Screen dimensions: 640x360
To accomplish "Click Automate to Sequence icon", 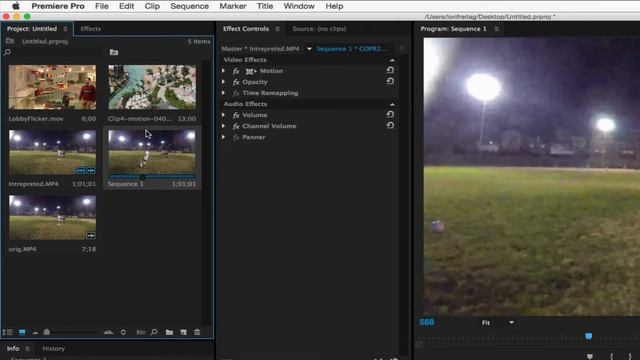I will 140,332.
